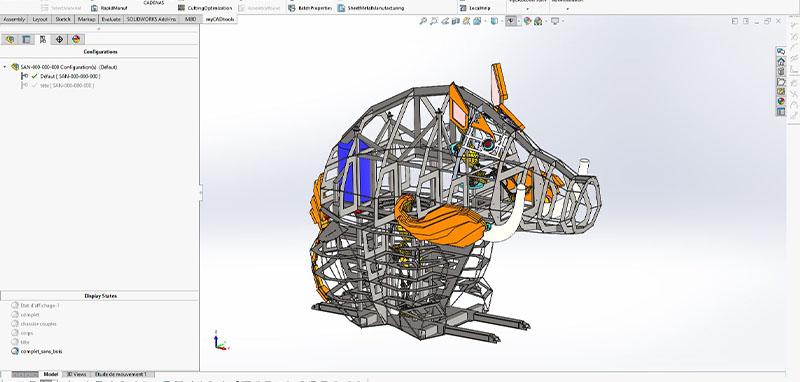Select the greyed tête [SAN-000-000-000] configuration
This screenshot has height=382, width=800.
click(x=66, y=86)
